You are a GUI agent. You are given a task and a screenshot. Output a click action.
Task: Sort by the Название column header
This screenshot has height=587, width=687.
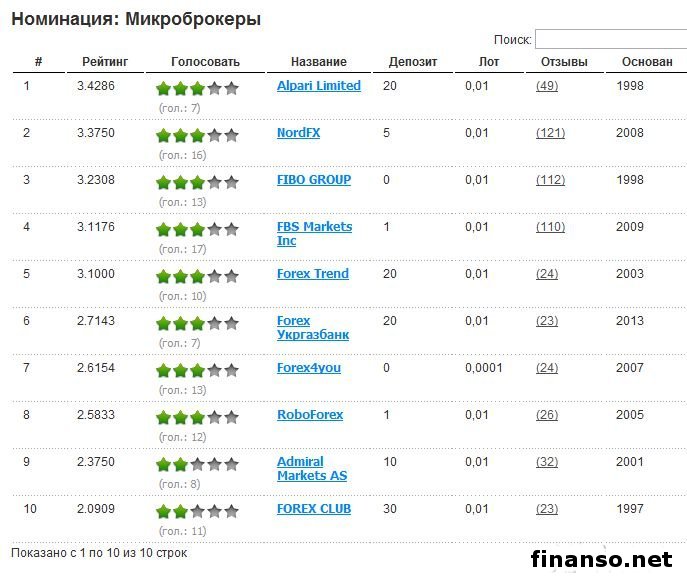319,62
